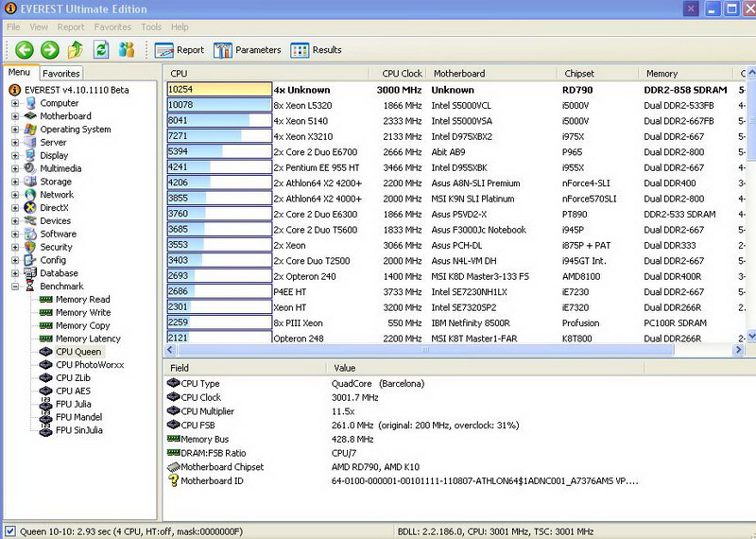Click the Software tree icon
This screenshot has width=756, height=539.
click(30, 234)
